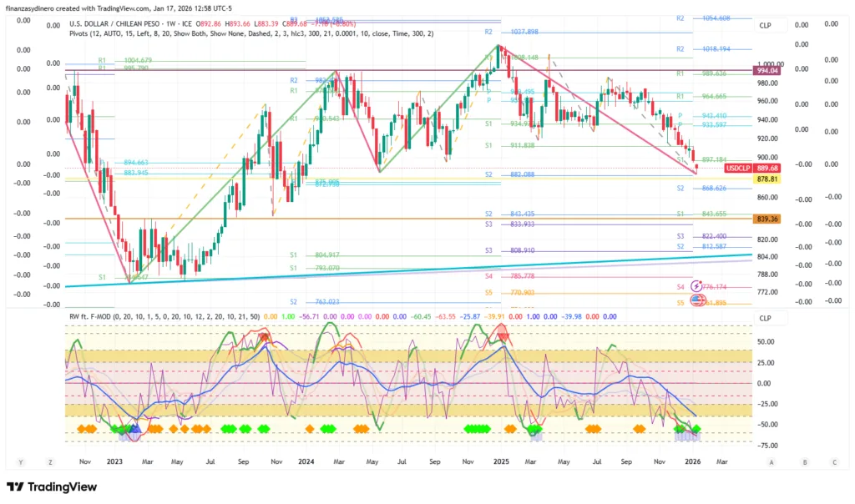Viewport: 855px width, 504px height.
Task: Click the 2026 label on the time axis
Action: 692,461
